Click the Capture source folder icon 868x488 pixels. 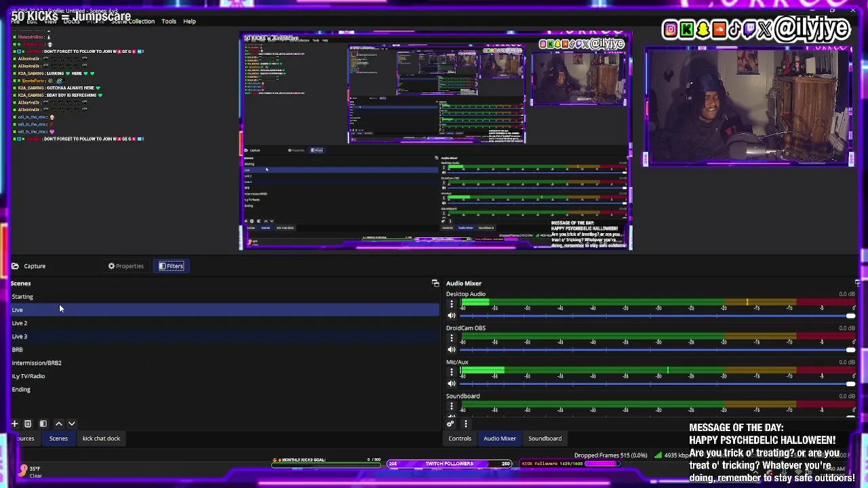coord(15,266)
